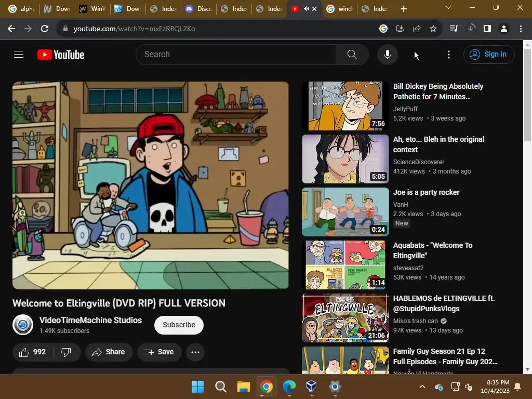The width and height of the screenshot is (532, 399).
Task: Focus the YouTube Search field
Action: 236,54
